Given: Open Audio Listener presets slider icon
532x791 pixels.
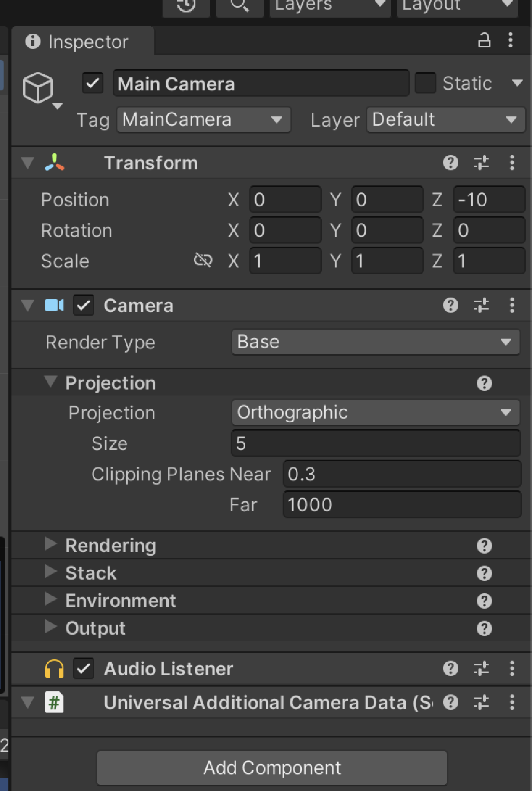Looking at the screenshot, I should point(482,668).
